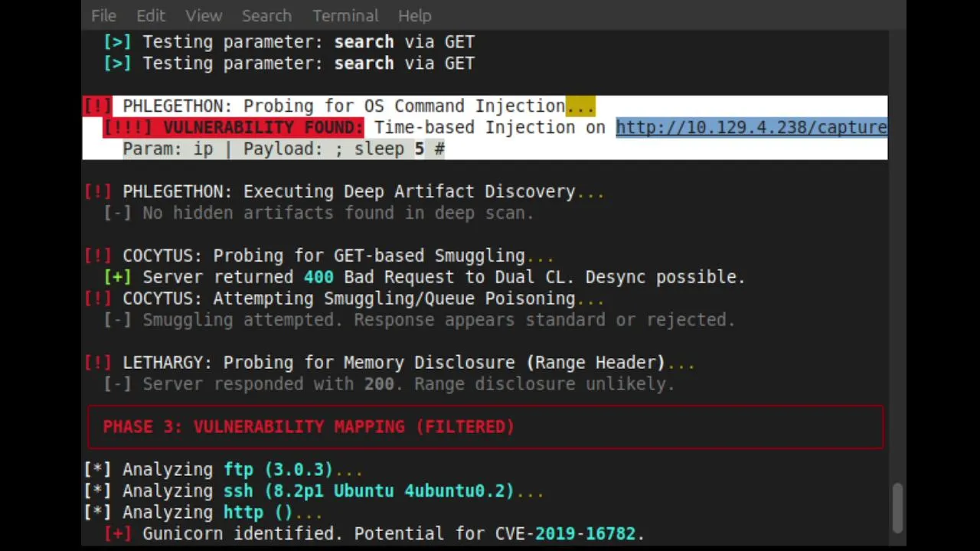Open the Search menu in menu bar
Image resolution: width=980 pixels, height=551 pixels.
(x=266, y=15)
